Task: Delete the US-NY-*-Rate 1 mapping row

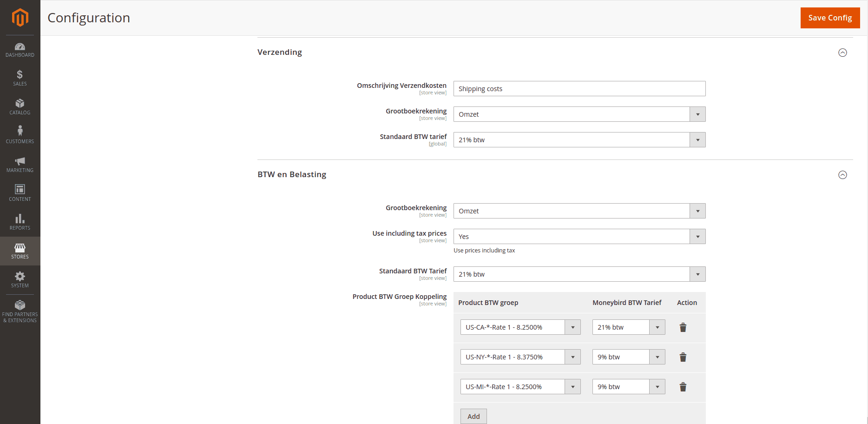Action: 683,357
